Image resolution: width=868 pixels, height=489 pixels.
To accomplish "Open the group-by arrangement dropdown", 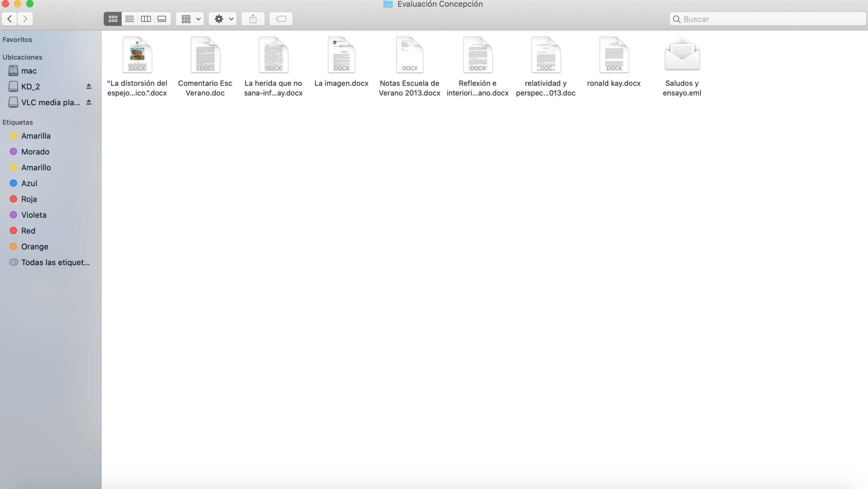I will click(190, 19).
